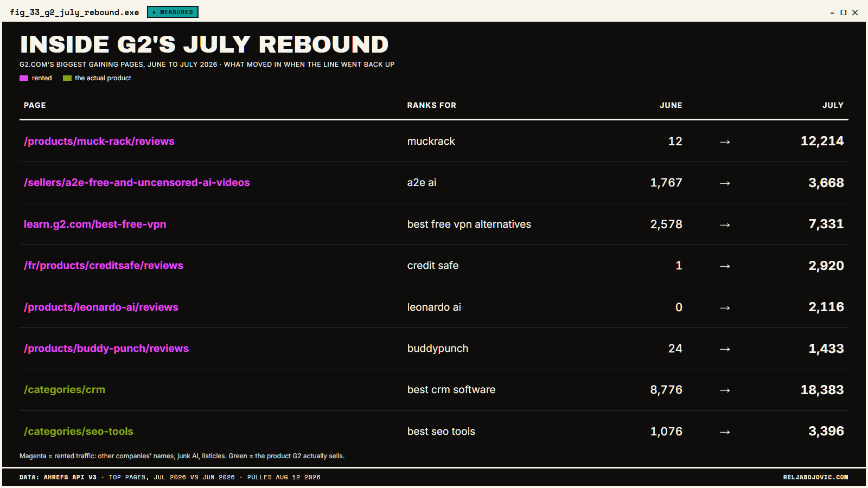Select the 'buddypunch' keyword cell

tap(438, 349)
